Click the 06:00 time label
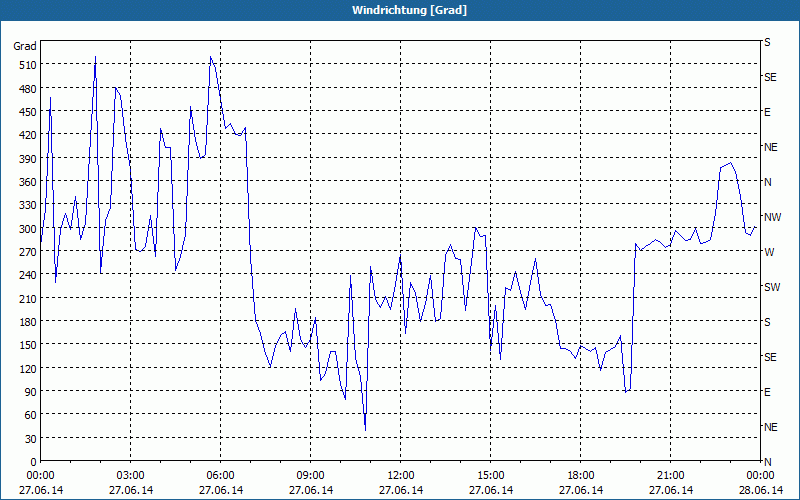The image size is (800, 500). pos(220,476)
